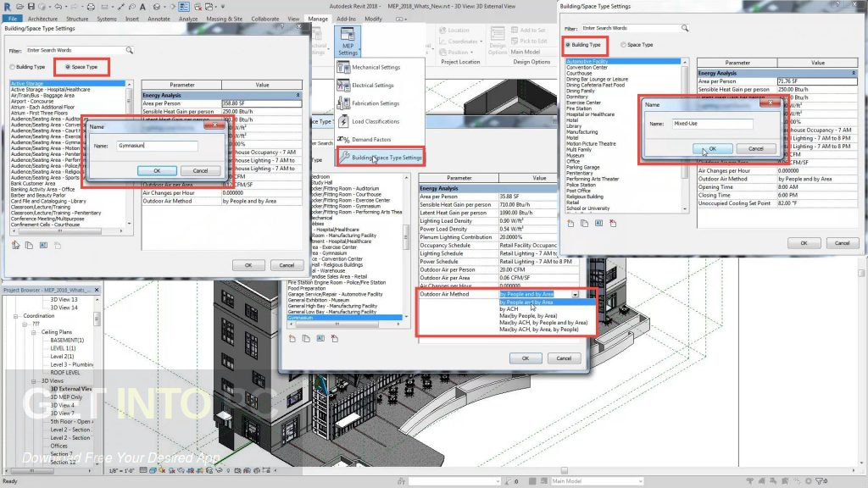This screenshot has height=488, width=868.
Task: Open the File menu tab
Action: tap(13, 19)
